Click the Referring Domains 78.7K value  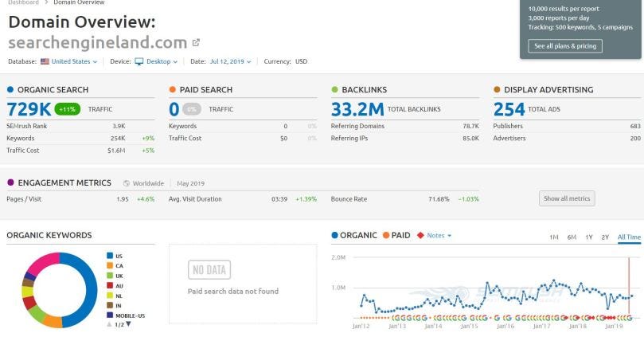pyautogui.click(x=471, y=126)
